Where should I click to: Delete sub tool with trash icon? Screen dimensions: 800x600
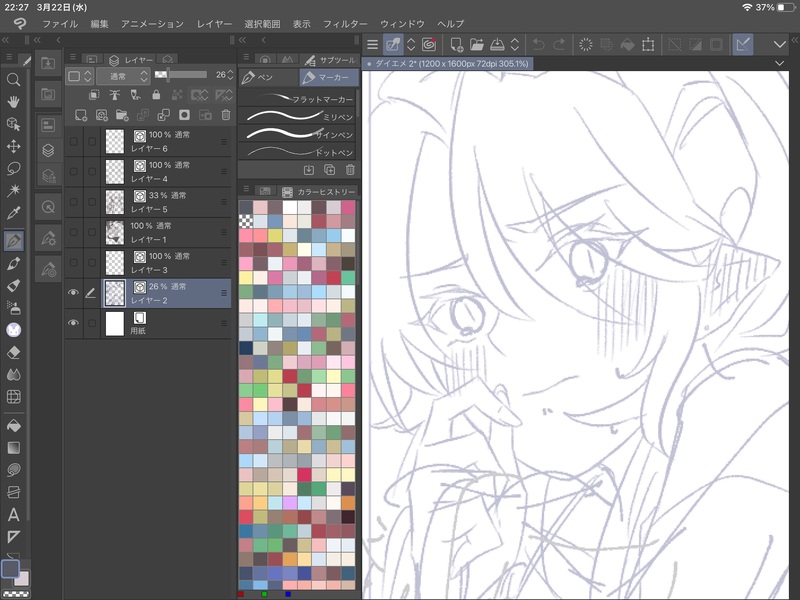[x=350, y=170]
